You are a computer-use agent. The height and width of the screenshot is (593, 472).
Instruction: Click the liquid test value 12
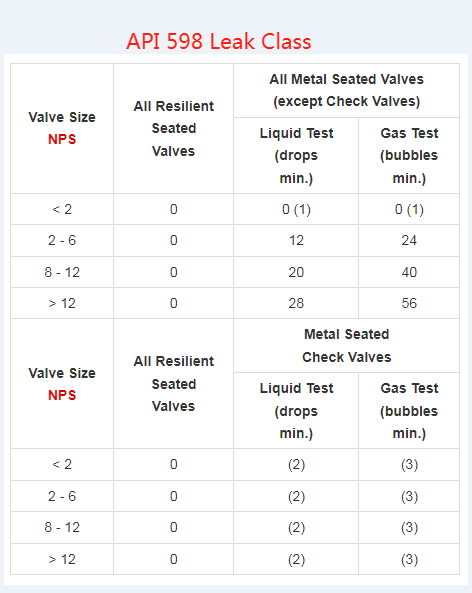point(296,241)
